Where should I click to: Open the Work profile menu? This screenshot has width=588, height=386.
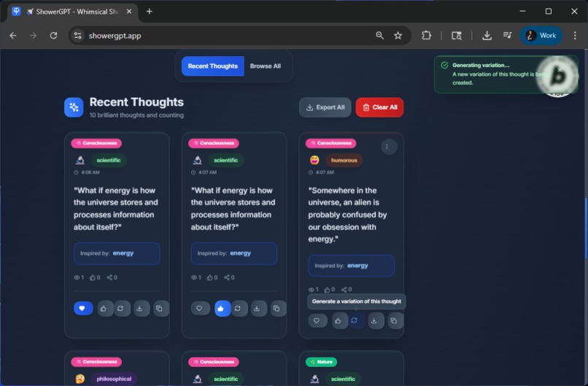(x=541, y=36)
